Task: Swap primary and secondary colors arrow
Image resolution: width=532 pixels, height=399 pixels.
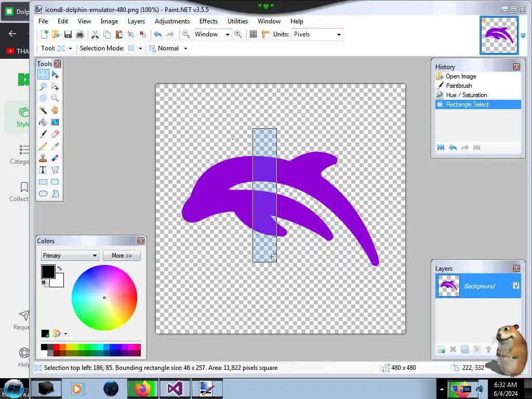Action: click(x=60, y=269)
